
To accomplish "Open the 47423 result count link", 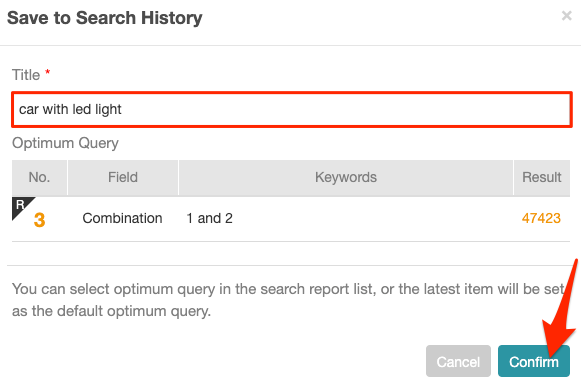I will [541, 218].
